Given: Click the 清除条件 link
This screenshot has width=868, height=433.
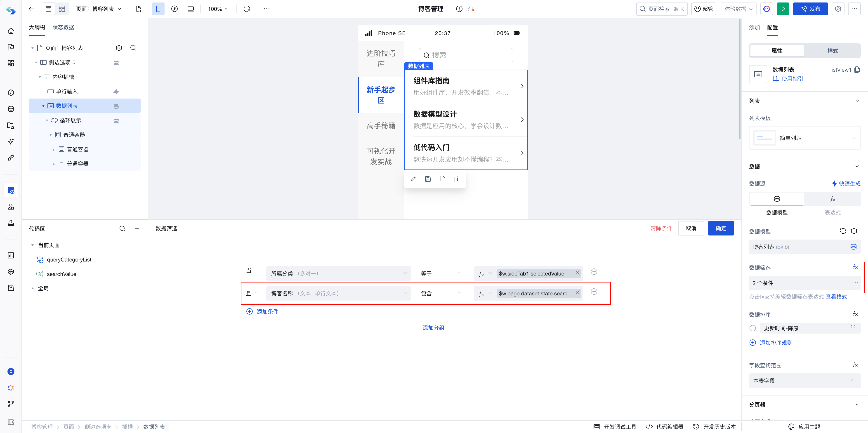Looking at the screenshot, I should 661,228.
